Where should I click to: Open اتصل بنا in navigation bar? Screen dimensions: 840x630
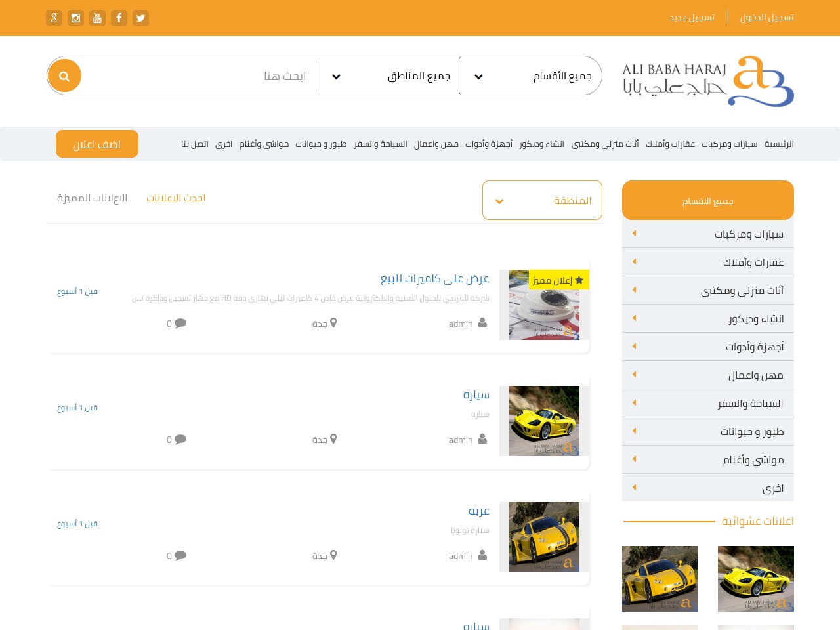click(195, 144)
